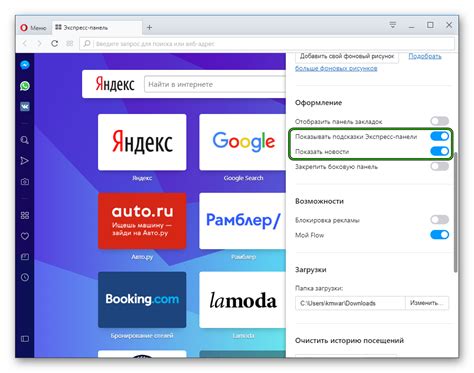Click the snapshot camera icon

point(25,182)
